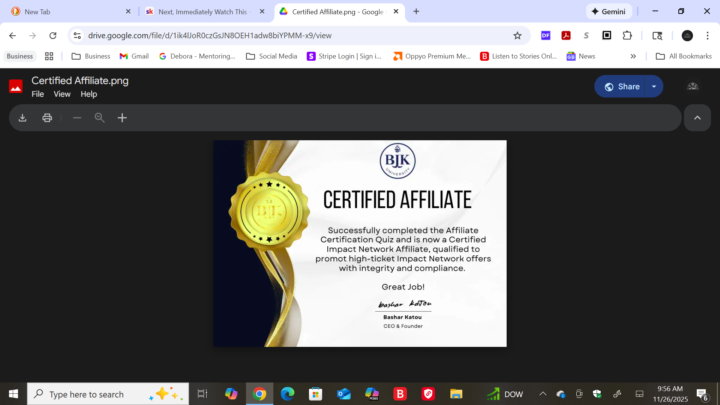
Task: Open the View menu
Action: click(62, 94)
